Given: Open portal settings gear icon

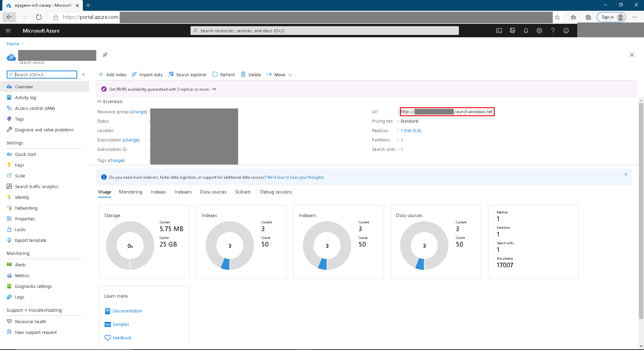Looking at the screenshot, I should (x=539, y=31).
